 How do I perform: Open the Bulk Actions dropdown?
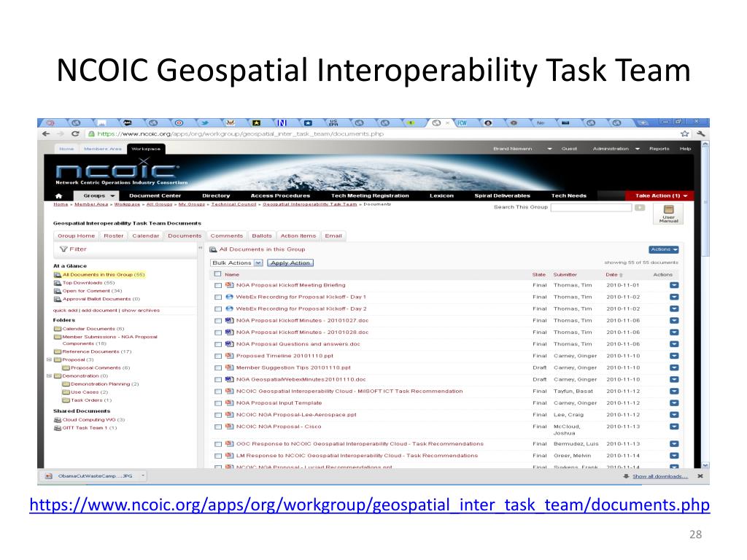(237, 262)
